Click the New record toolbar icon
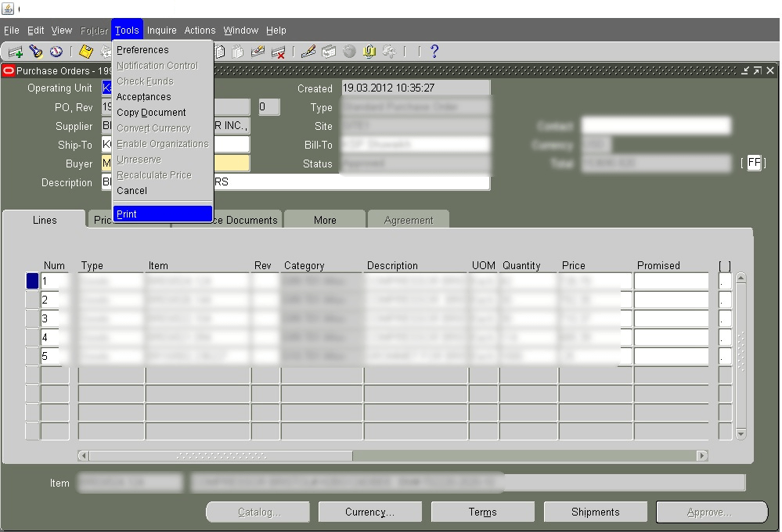782x532 pixels. coord(14,50)
